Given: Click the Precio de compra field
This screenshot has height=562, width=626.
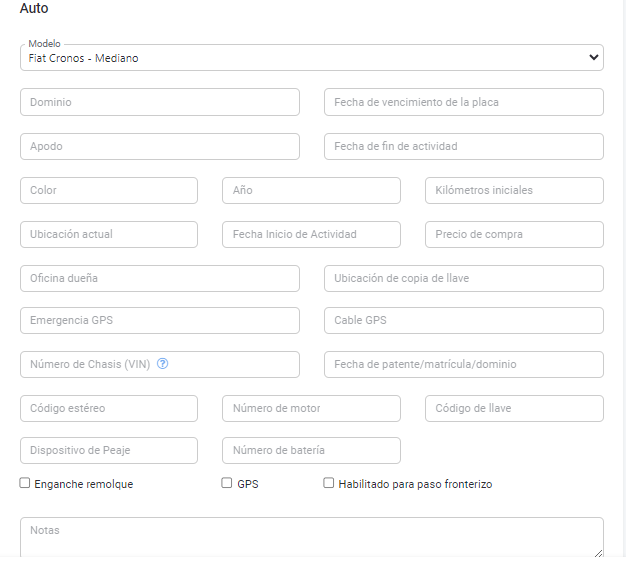Looking at the screenshot, I should pyautogui.click(x=514, y=234).
